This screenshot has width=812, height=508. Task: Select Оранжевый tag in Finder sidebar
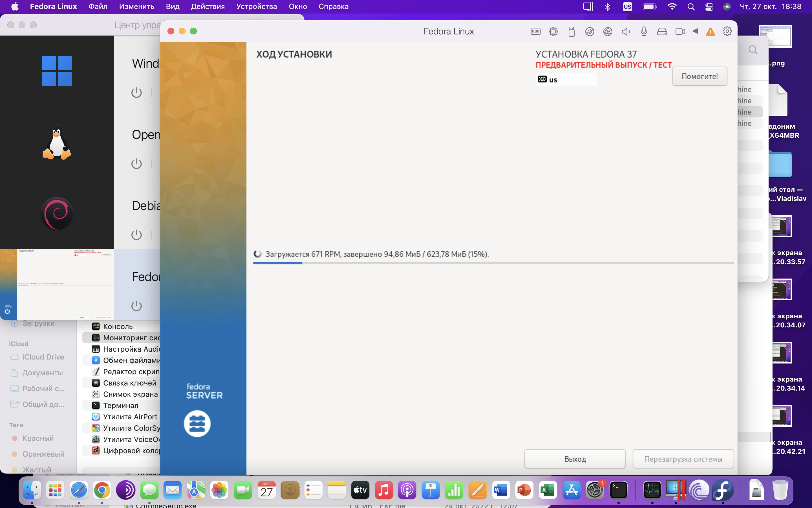tap(38, 454)
